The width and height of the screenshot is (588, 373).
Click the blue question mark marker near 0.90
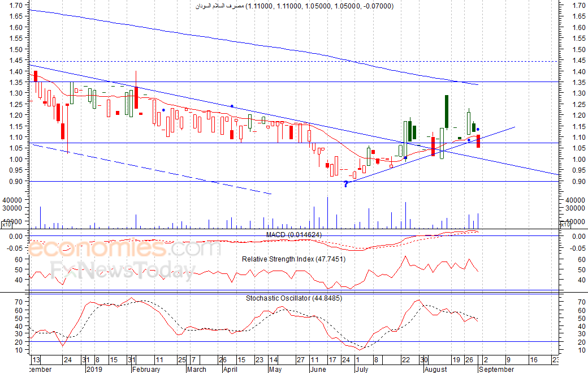(x=346, y=184)
